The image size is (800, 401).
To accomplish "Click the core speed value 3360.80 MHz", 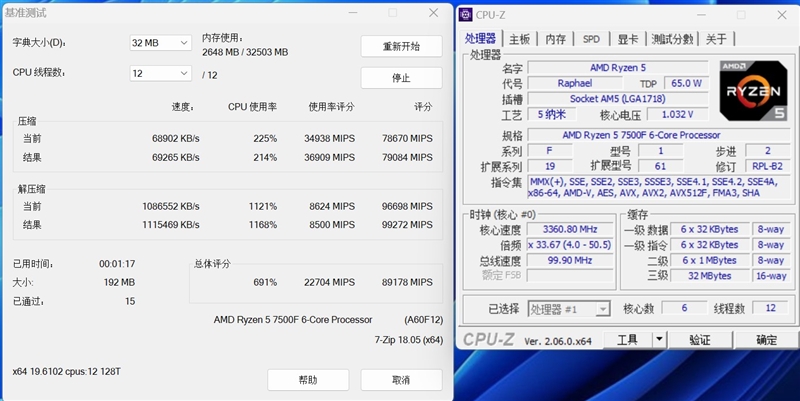I will 570,230.
